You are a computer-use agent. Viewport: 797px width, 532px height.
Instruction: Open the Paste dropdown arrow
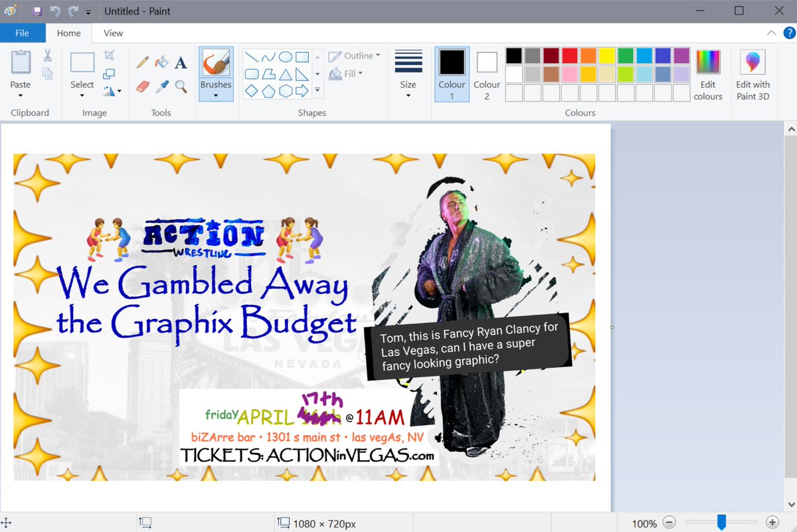click(x=21, y=96)
